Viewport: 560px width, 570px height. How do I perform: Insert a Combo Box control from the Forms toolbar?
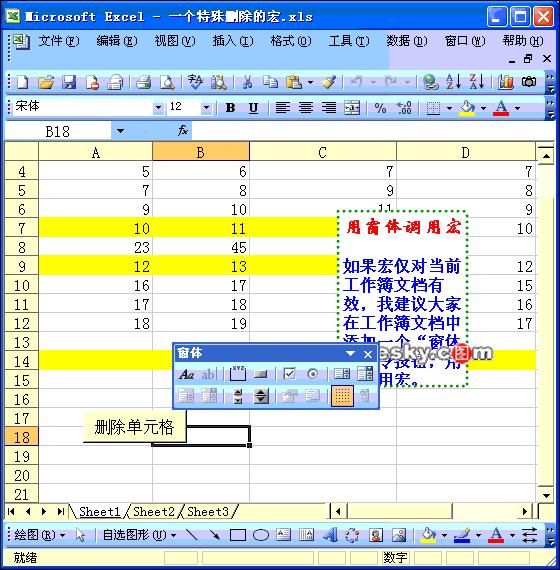pos(365,374)
